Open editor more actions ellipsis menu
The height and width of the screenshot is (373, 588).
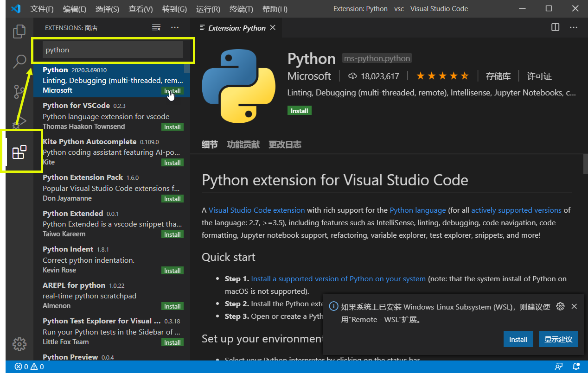click(574, 28)
